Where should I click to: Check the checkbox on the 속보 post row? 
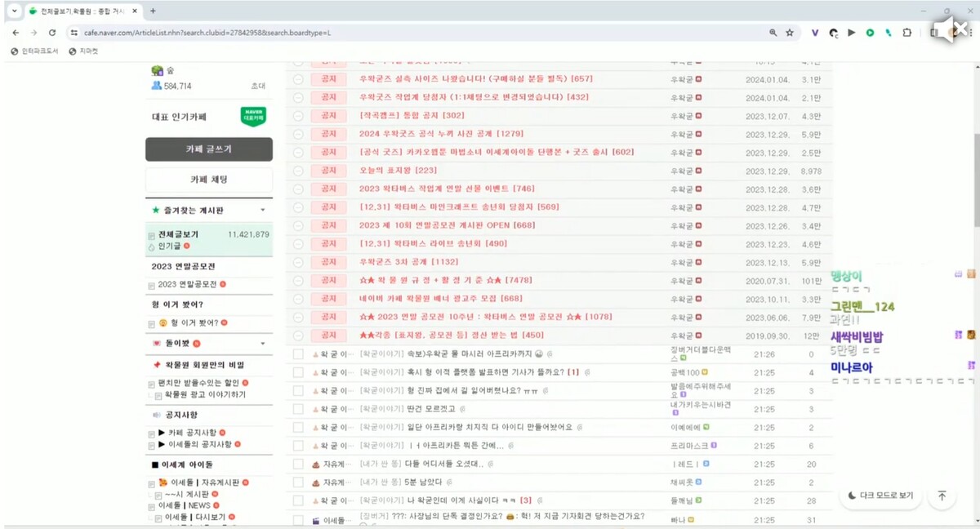[x=298, y=353]
